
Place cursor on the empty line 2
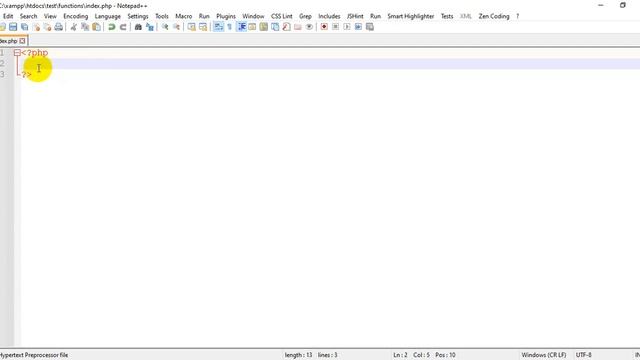(330, 63)
